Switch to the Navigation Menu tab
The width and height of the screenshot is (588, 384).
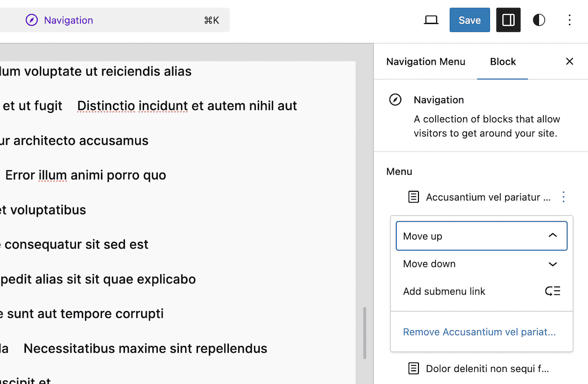click(x=425, y=62)
